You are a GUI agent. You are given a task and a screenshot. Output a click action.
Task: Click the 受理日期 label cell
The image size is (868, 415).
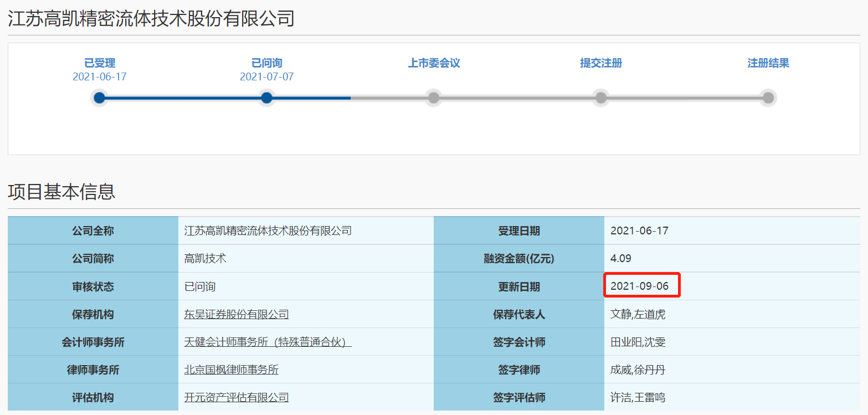[519, 231]
